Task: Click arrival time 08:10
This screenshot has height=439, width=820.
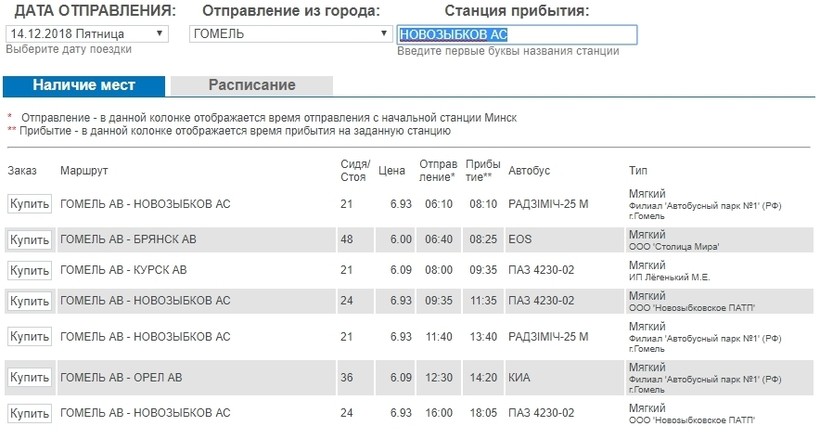Action: 483,204
